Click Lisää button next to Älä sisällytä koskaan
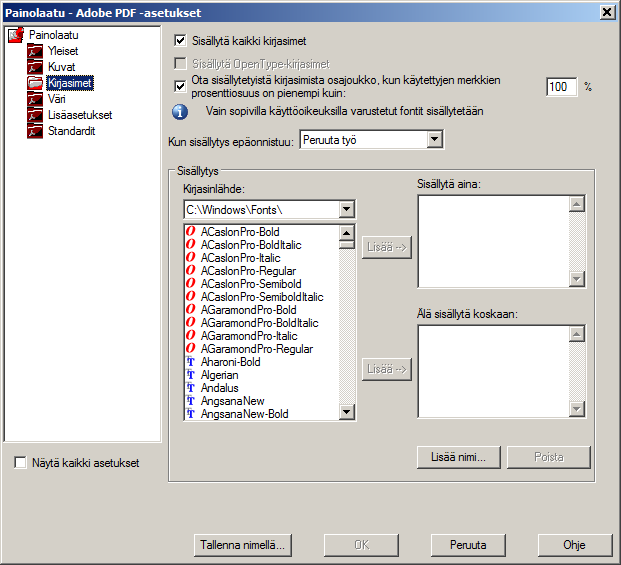Screen dimensions: 621x565 (387, 369)
